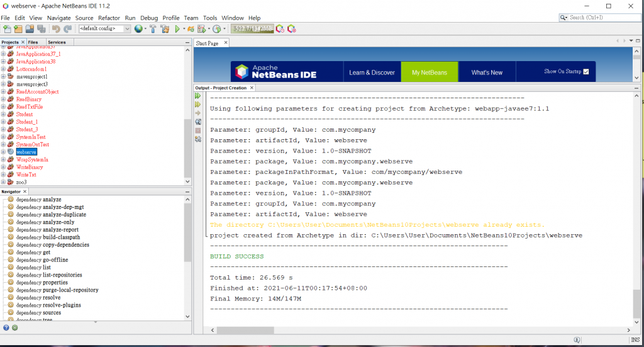Click the Projects panel vertical scrollbar thumb
The image size is (644, 347).
tap(187, 148)
